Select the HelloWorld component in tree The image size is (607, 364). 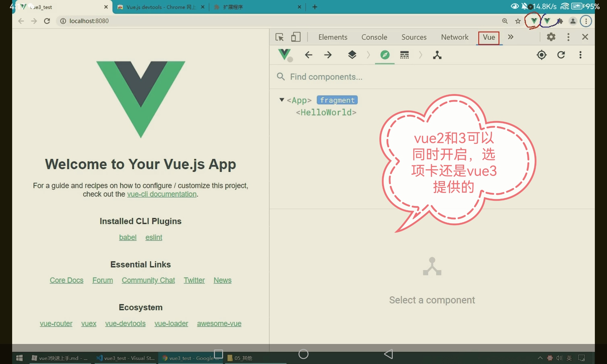(x=326, y=113)
